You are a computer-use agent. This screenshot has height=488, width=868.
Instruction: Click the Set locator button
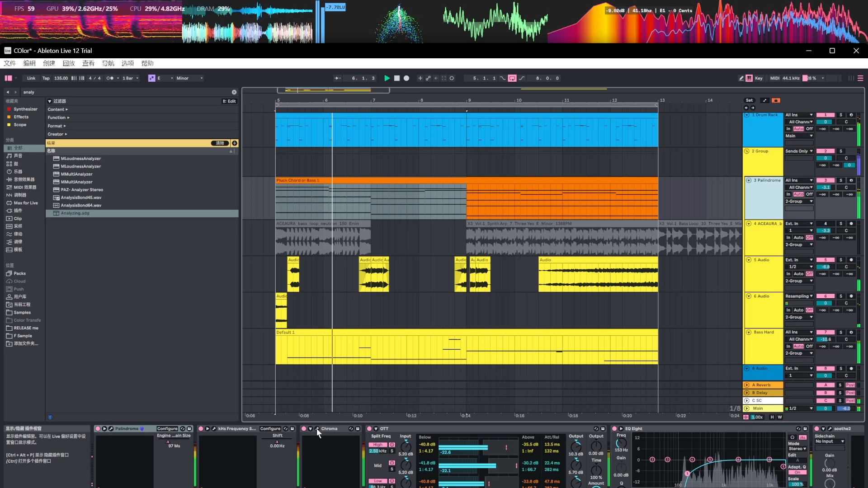tap(749, 100)
